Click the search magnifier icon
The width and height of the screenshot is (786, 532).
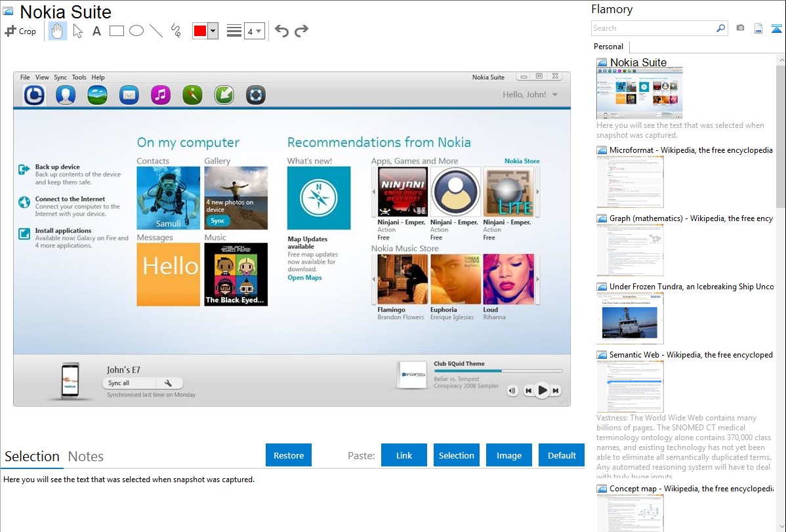[721, 28]
